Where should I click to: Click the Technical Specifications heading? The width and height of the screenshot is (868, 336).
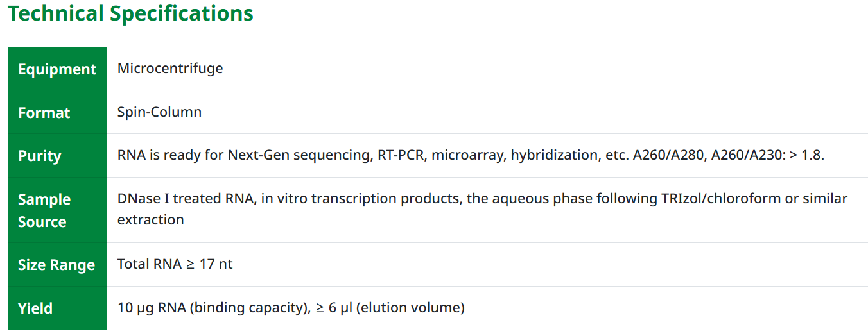pos(130,13)
